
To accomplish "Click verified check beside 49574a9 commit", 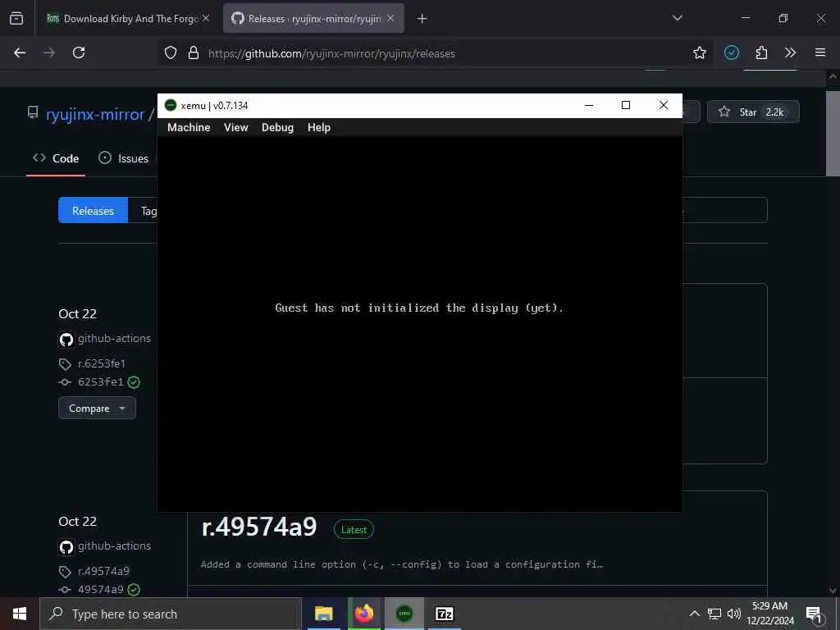I will pyautogui.click(x=134, y=589).
